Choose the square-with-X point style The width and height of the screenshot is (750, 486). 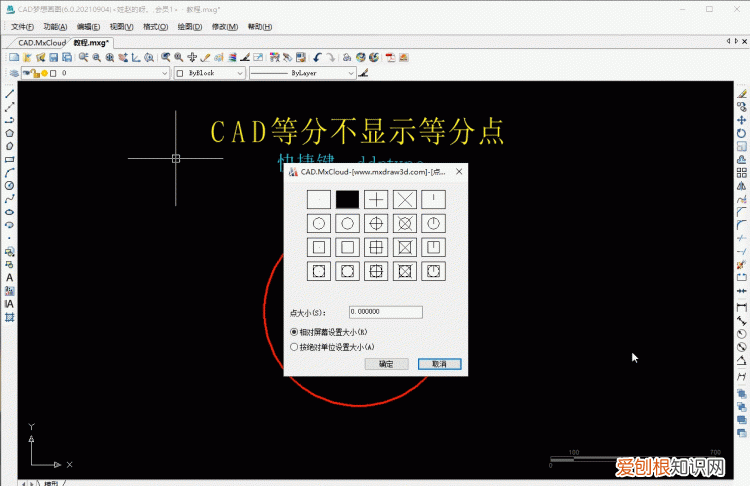405,247
